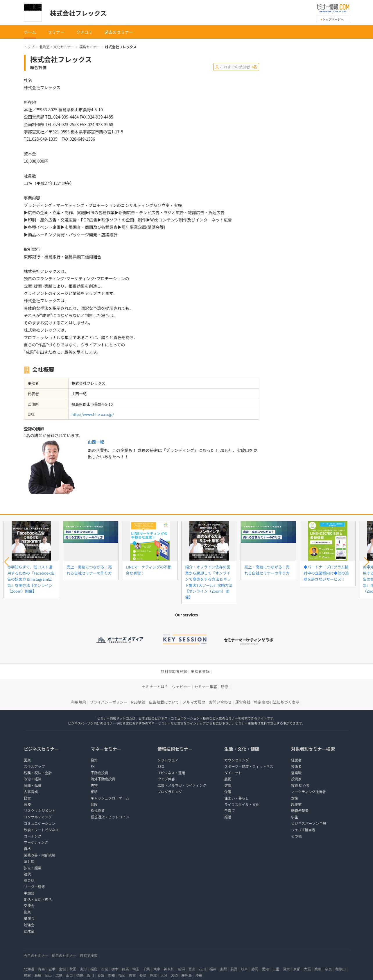Open 特定商取引法に基づく表示 link

point(277,702)
